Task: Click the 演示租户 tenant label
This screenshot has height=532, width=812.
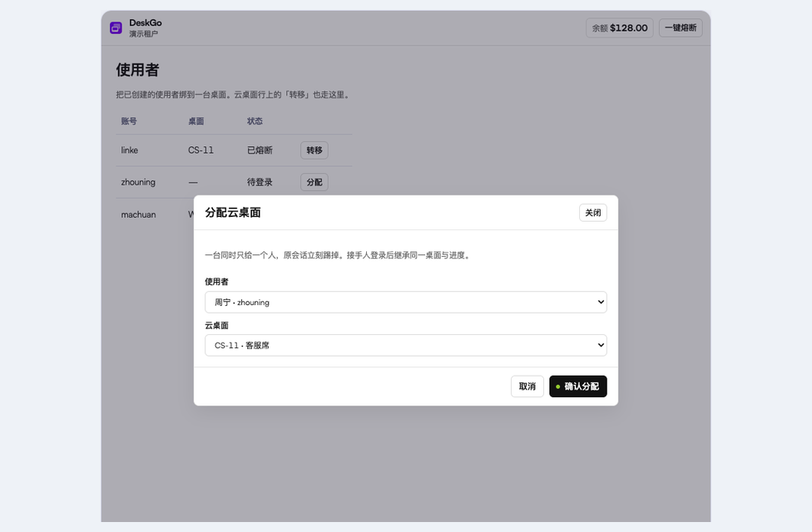Action: coord(143,33)
